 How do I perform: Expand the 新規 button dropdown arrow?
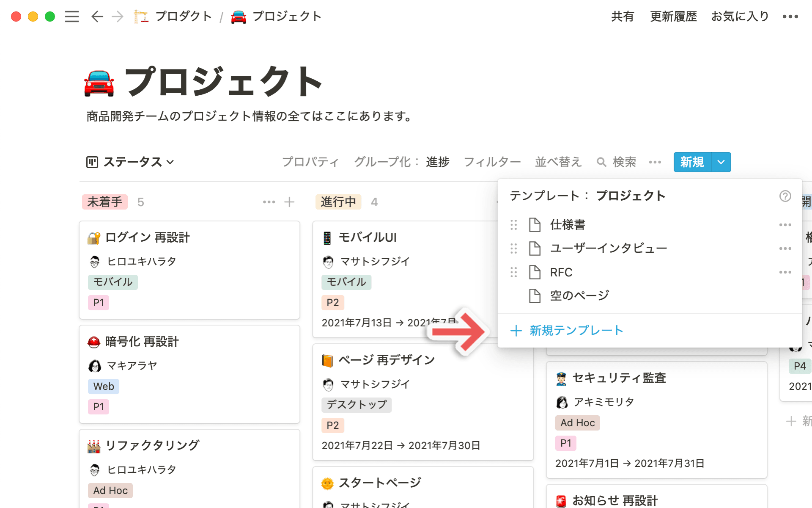[x=721, y=162]
